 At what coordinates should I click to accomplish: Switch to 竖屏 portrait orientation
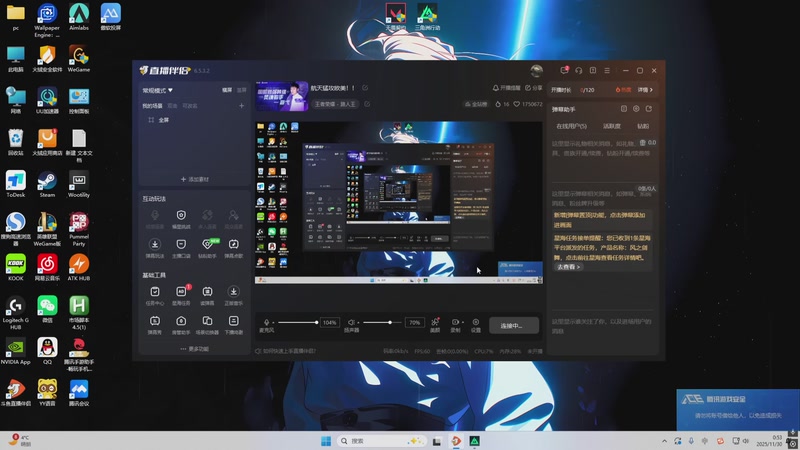(x=241, y=90)
